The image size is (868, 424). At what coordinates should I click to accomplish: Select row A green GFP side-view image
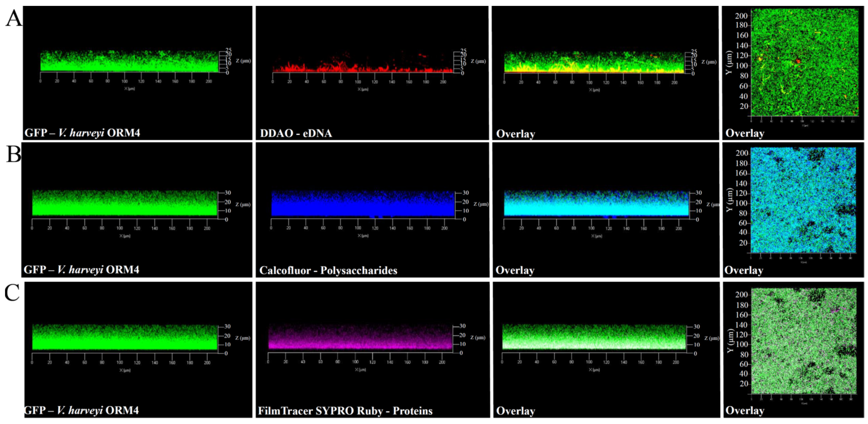pos(129,61)
